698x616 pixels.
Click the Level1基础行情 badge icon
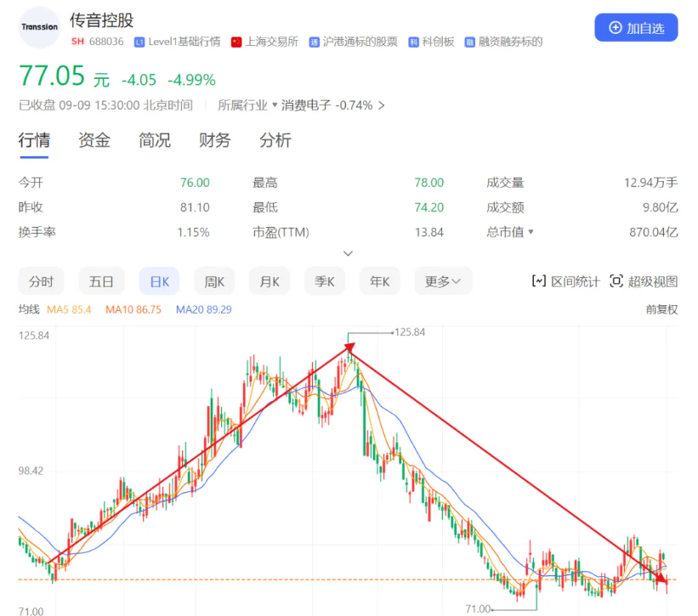click(x=139, y=42)
